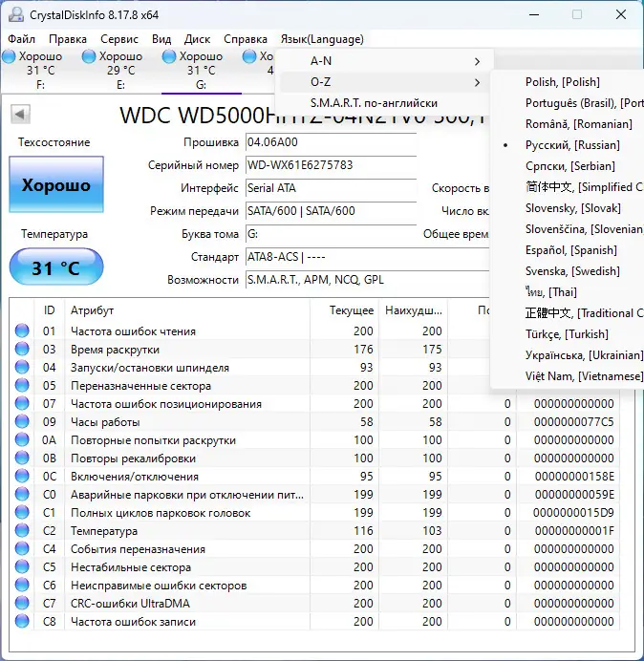644x661 pixels.
Task: Expand the A-N language submenu
Action: click(384, 61)
